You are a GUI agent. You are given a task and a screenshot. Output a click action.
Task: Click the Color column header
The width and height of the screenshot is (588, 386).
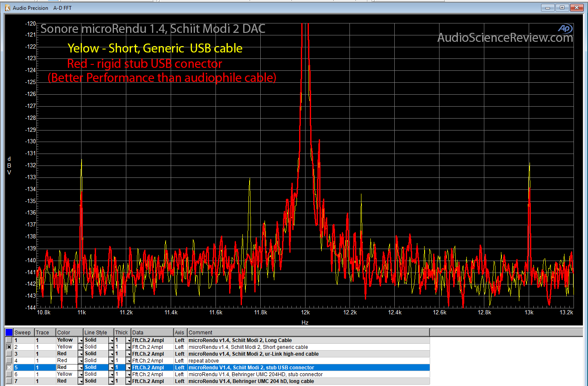pos(70,333)
